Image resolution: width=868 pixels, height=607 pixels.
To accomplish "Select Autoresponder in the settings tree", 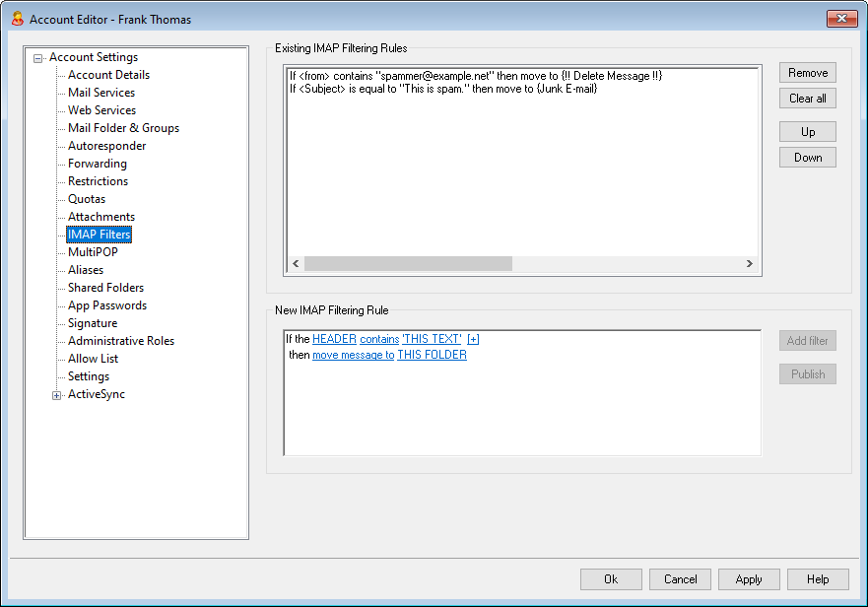I will (106, 146).
